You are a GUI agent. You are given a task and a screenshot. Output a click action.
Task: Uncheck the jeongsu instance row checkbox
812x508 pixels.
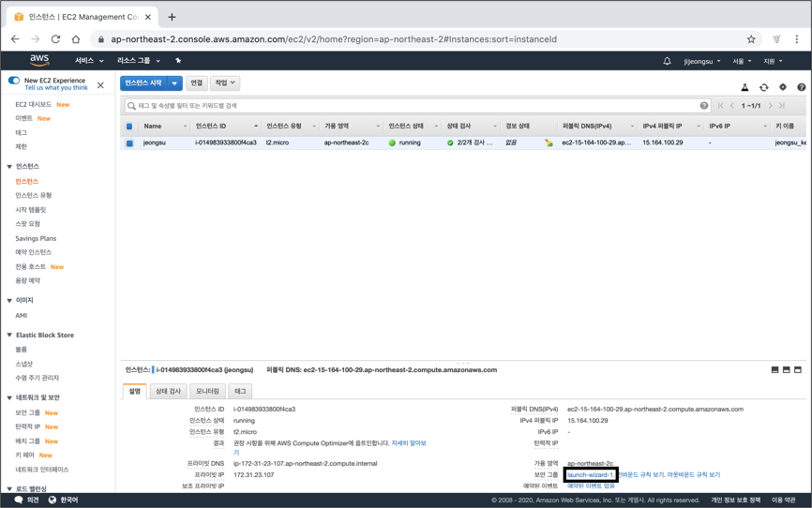129,142
